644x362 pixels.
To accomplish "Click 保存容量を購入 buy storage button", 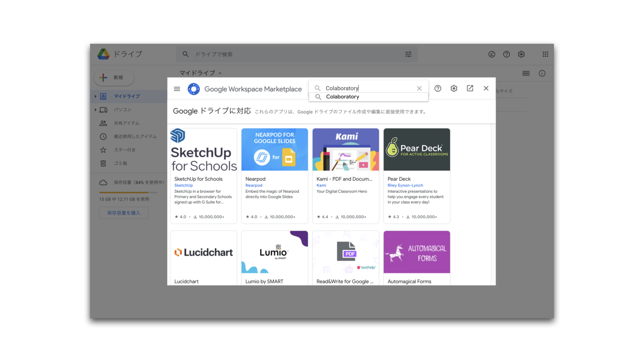I will pyautogui.click(x=124, y=213).
